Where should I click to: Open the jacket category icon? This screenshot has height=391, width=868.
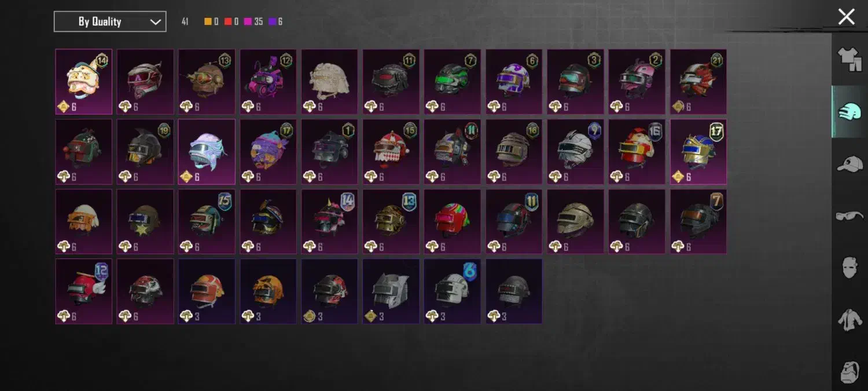point(849,320)
